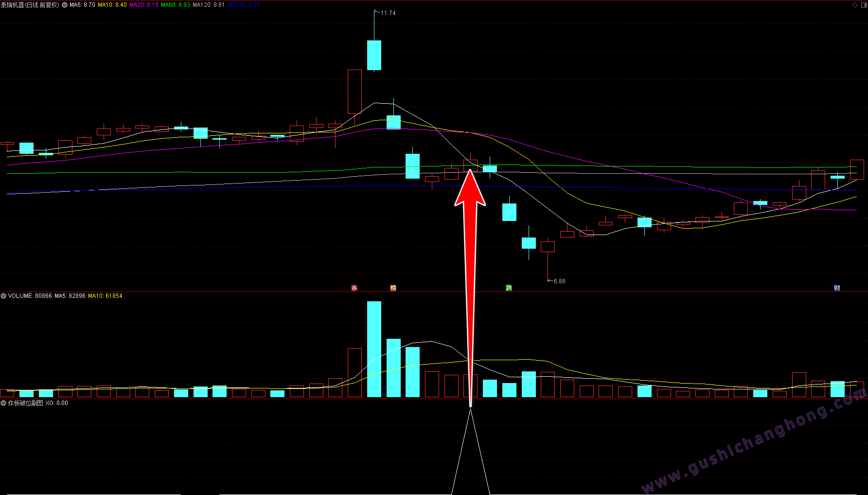The image size is (868, 495).
Task: Select the MA60: 8.93 indicator label
Action: pos(176,5)
